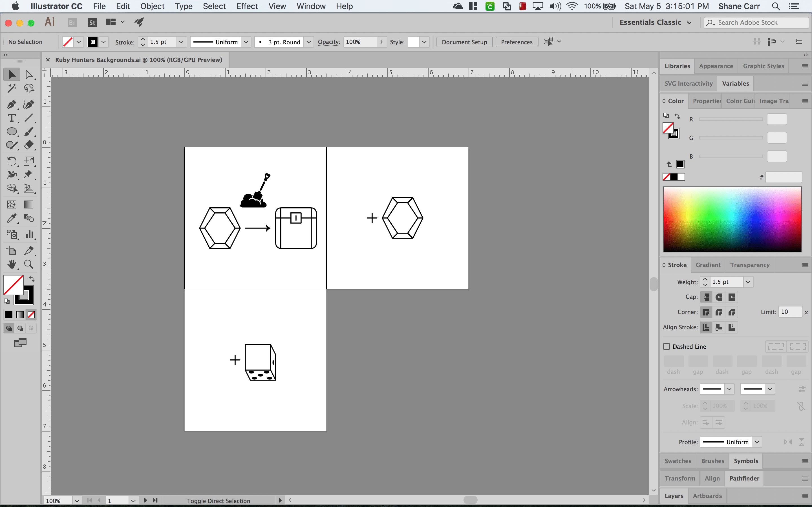Toggle round cap stroke option
This screenshot has width=812, height=507.
[718, 297]
